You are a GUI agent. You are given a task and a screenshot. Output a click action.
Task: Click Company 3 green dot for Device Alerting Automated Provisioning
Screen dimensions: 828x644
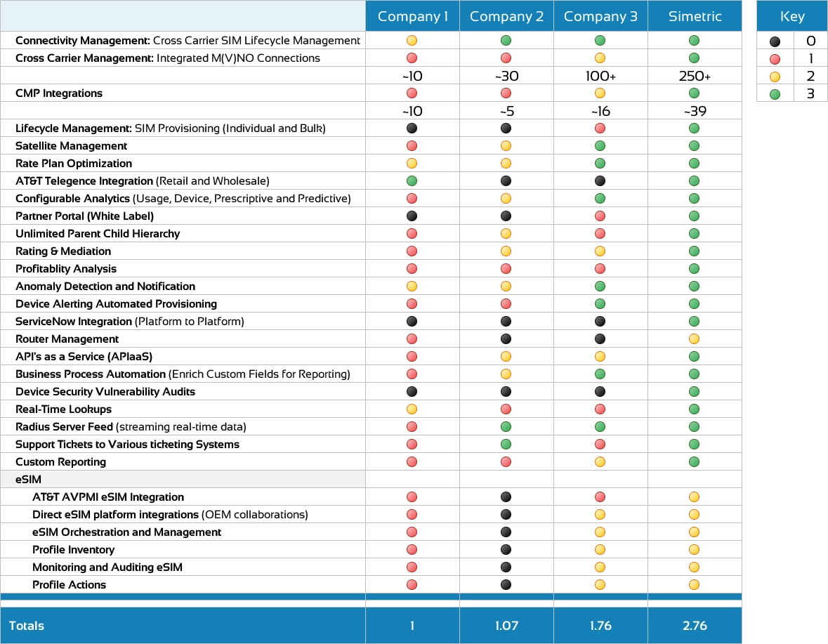(x=600, y=304)
